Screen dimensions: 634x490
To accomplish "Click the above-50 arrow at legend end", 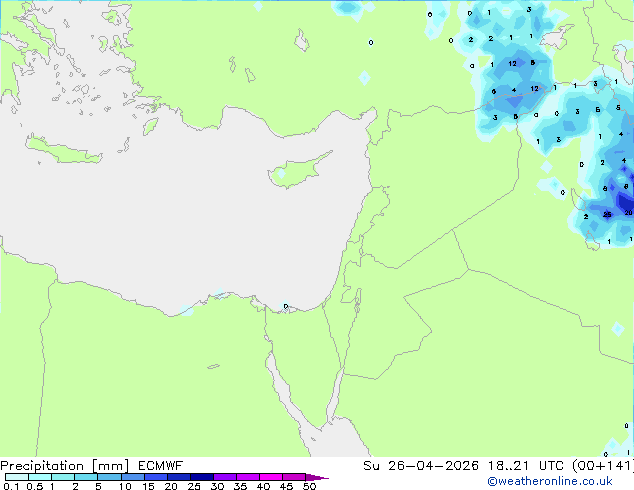I will (x=317, y=477).
